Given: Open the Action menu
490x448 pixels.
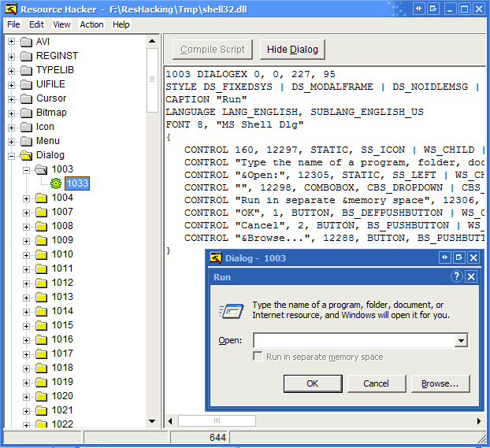Looking at the screenshot, I should point(91,24).
